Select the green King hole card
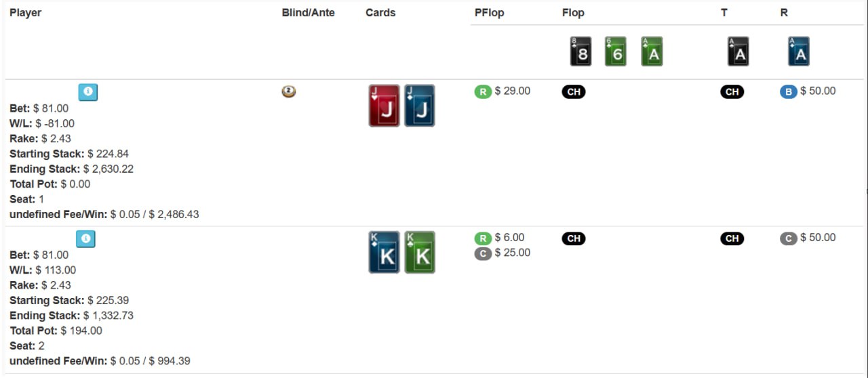The width and height of the screenshot is (868, 378). coord(419,252)
